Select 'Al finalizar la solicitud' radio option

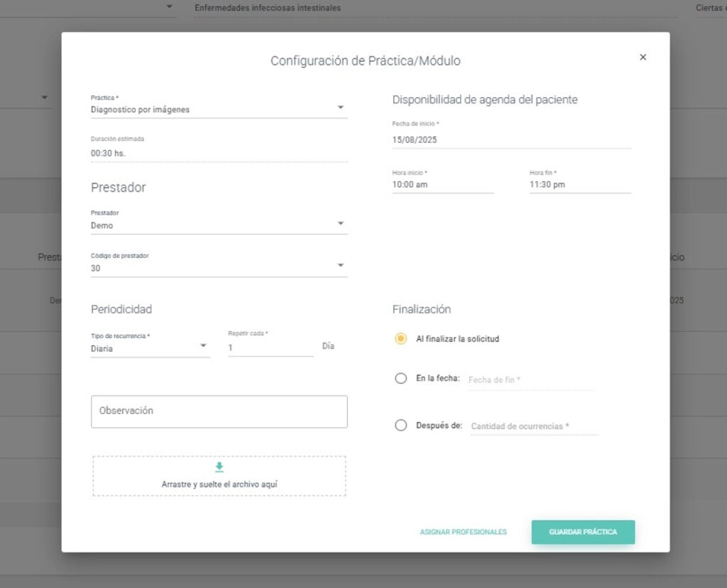pos(401,339)
